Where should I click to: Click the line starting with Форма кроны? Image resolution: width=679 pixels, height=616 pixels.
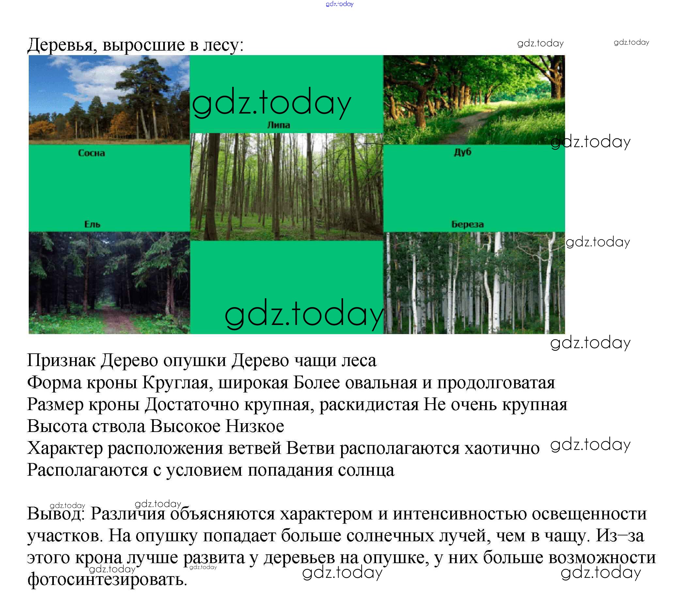click(x=291, y=383)
